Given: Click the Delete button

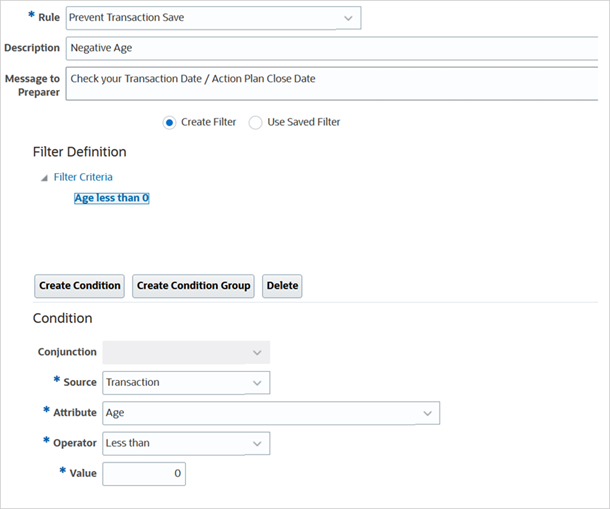Looking at the screenshot, I should (282, 286).
